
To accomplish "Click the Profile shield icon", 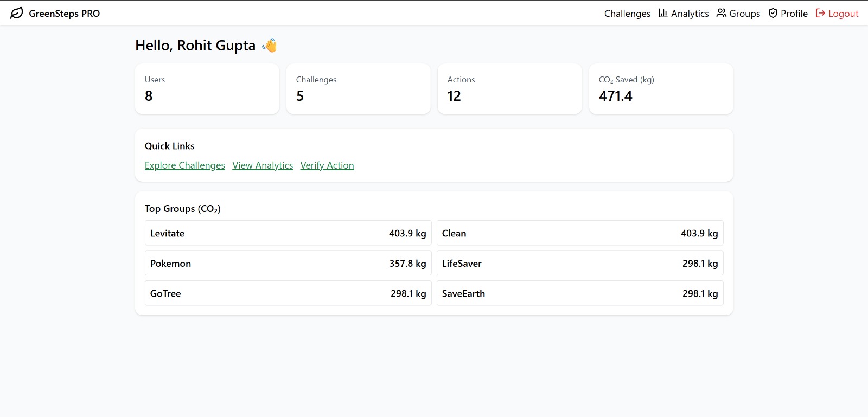I will click(773, 13).
